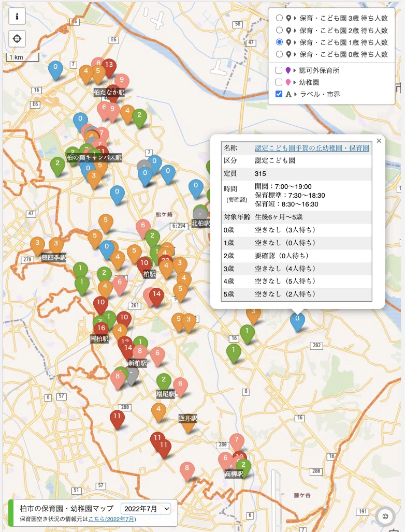405x532 pixels.
Task: Expand the 0歳 待ち人数 layer legend arrow
Action: click(x=295, y=54)
